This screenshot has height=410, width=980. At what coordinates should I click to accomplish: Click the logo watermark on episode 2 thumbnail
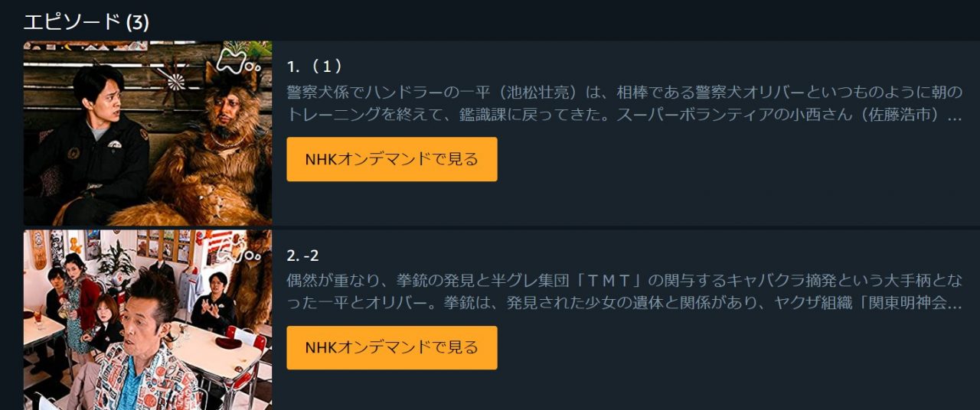241,247
